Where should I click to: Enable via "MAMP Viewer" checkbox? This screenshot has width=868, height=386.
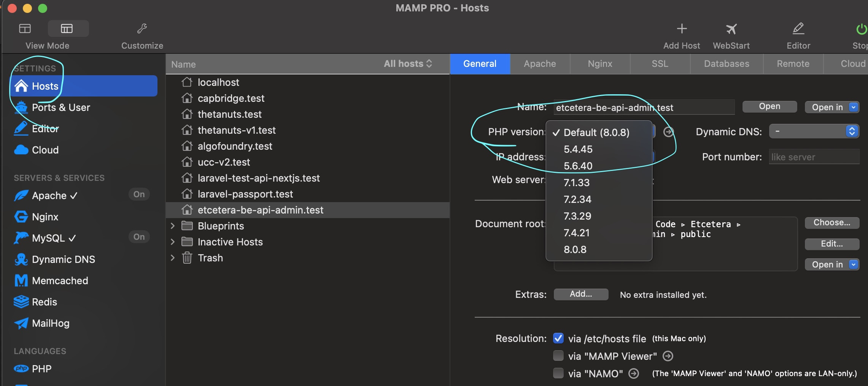(x=558, y=356)
